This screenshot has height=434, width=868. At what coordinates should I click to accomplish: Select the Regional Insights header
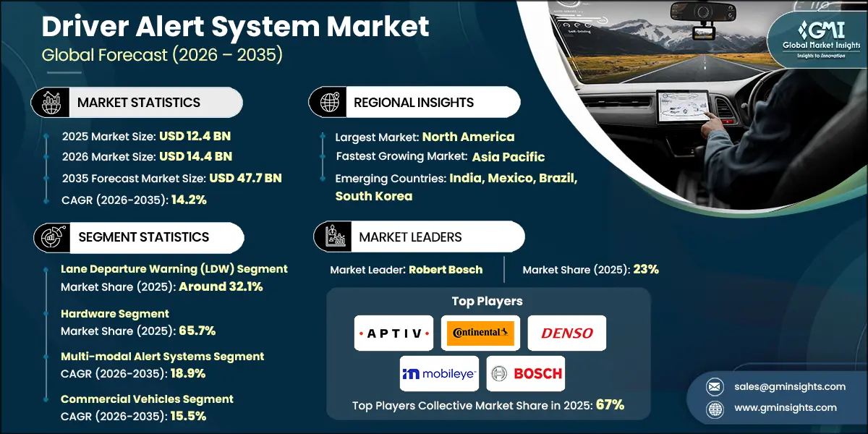pos(414,103)
